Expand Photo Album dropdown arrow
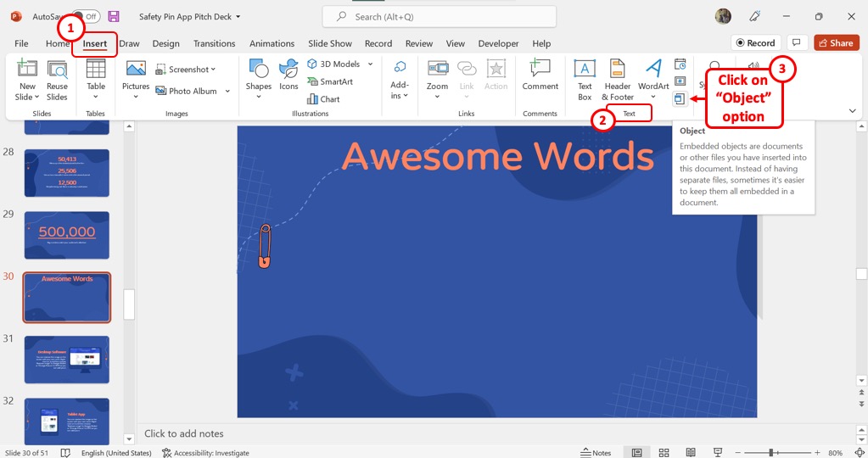 pyautogui.click(x=227, y=91)
